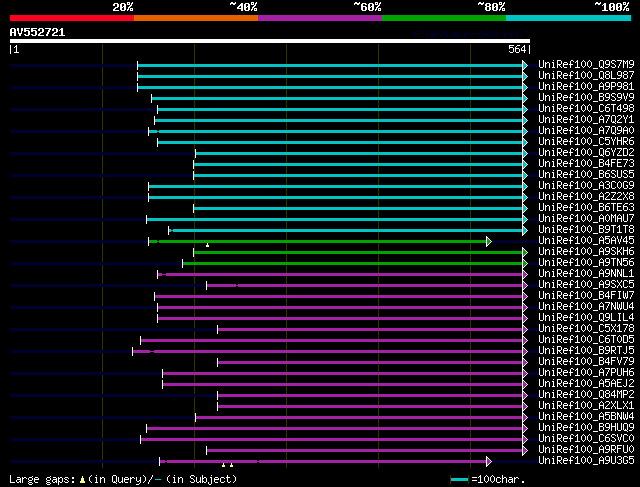Click the cyan alignment bar for UniRef100_B6TE63
Image resolution: width=640 pixels, height=487 pixels.
click(358, 209)
